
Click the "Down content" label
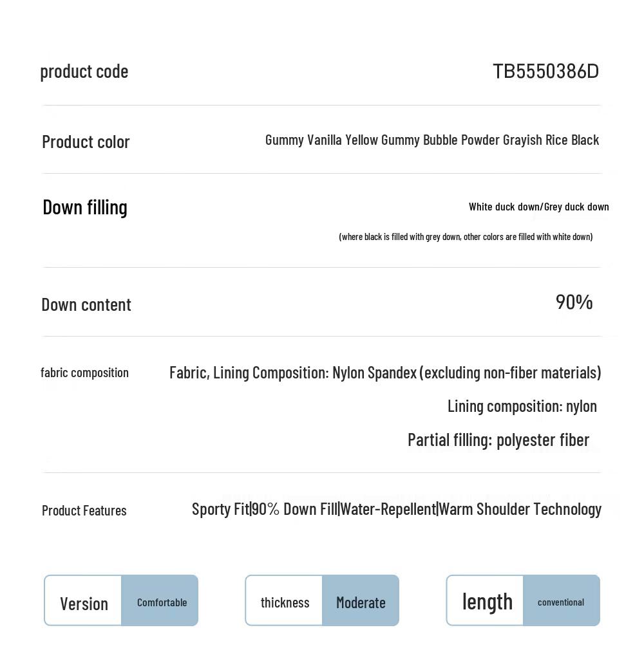click(x=86, y=304)
